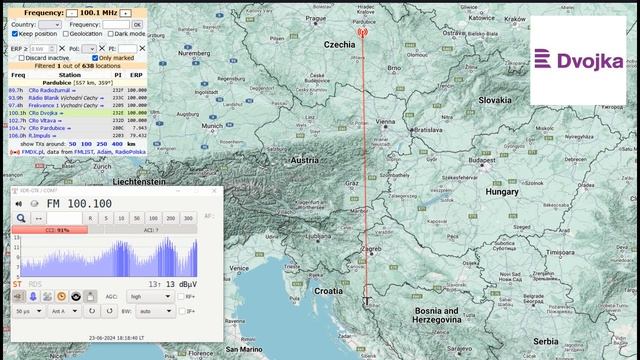Uncheck the Only marked checkbox

[95, 58]
